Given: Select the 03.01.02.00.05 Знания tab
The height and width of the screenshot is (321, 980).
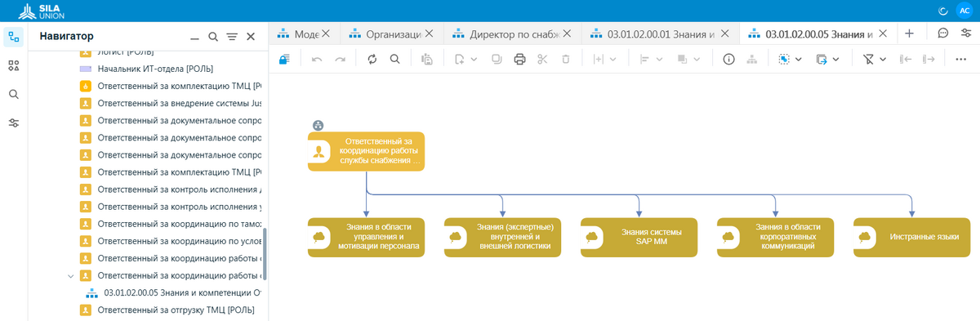Looking at the screenshot, I should pyautogui.click(x=819, y=34).
